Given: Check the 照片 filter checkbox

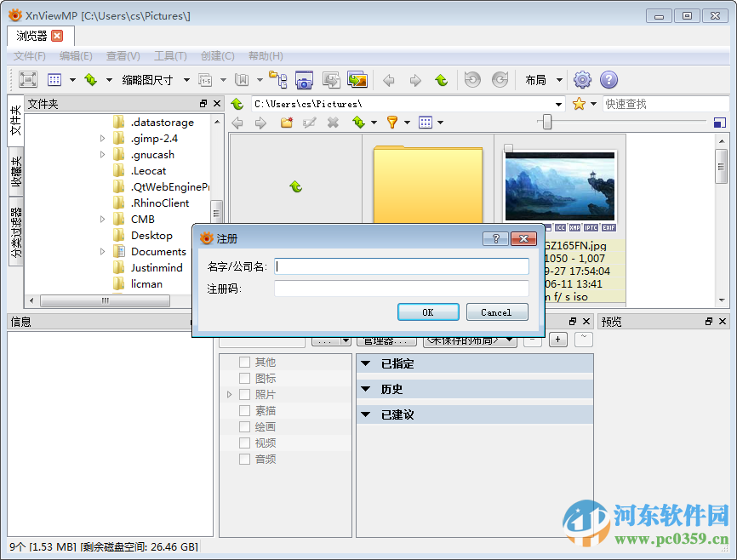Looking at the screenshot, I should coord(246,393).
